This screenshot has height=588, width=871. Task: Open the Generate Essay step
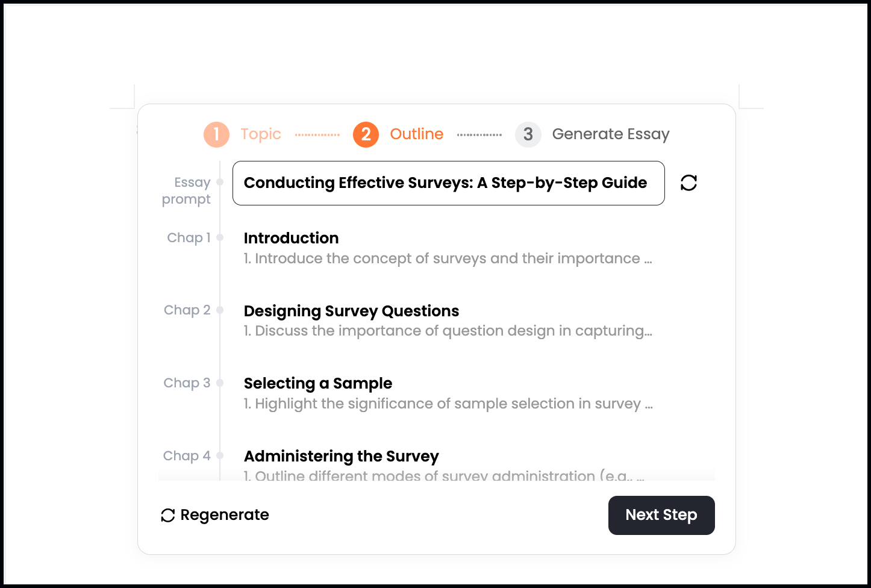(610, 134)
